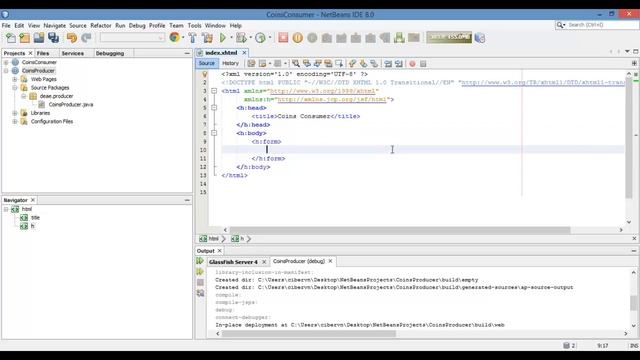Expand the CoinsConsumer project node
Screen dimensions: 640x360
tap(6, 62)
